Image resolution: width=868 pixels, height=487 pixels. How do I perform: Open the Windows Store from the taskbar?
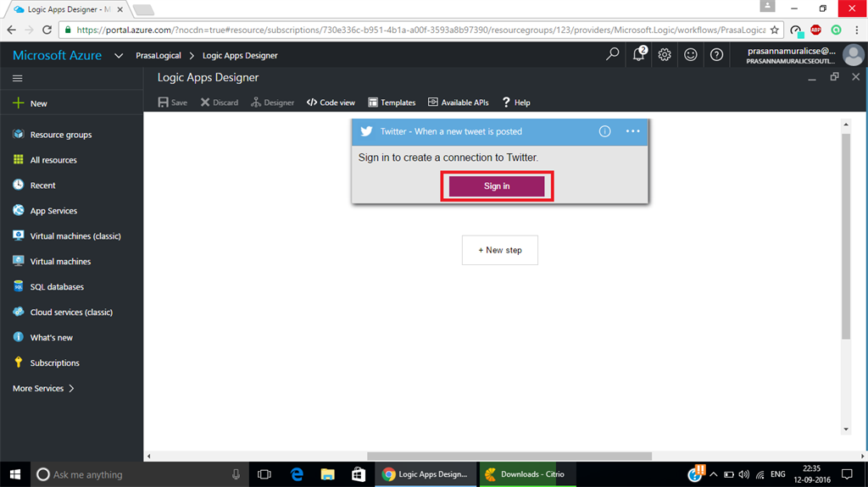click(x=359, y=474)
